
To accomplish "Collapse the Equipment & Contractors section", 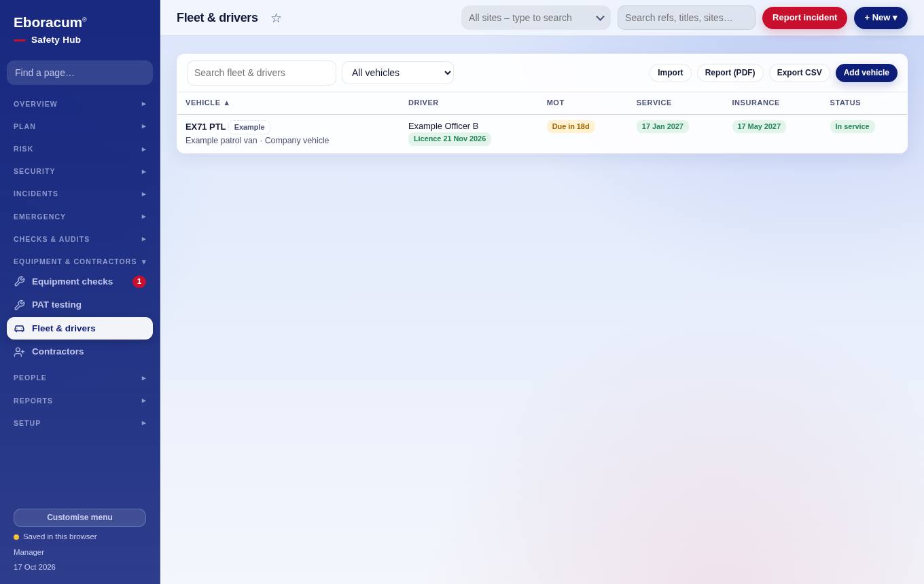I will pyautogui.click(x=79, y=261).
